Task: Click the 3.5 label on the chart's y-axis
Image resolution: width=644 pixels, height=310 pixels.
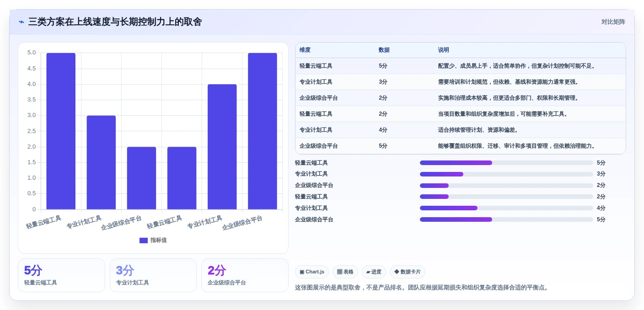Action: point(32,100)
